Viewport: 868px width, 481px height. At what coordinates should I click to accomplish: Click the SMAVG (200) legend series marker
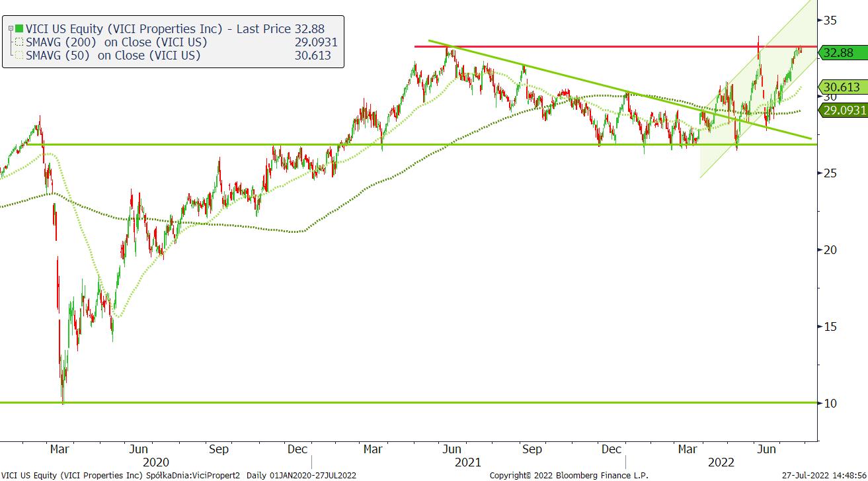tap(20, 42)
